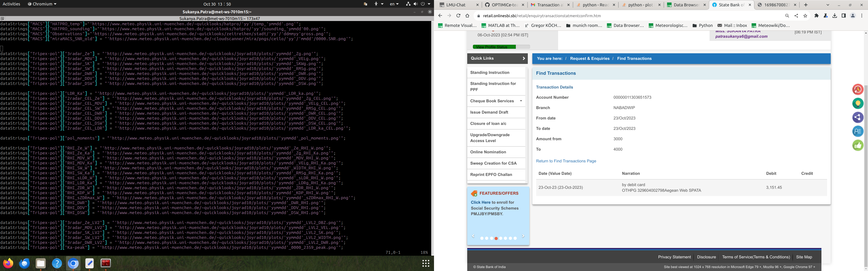Open the Chromium app menu in top bar
The width and height of the screenshot is (868, 271).
click(42, 4)
